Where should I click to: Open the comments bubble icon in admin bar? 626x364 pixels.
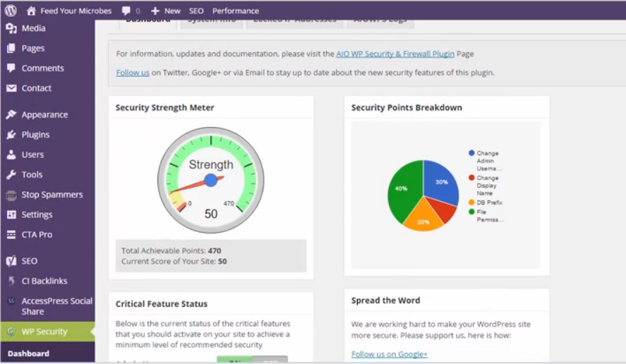126,11
